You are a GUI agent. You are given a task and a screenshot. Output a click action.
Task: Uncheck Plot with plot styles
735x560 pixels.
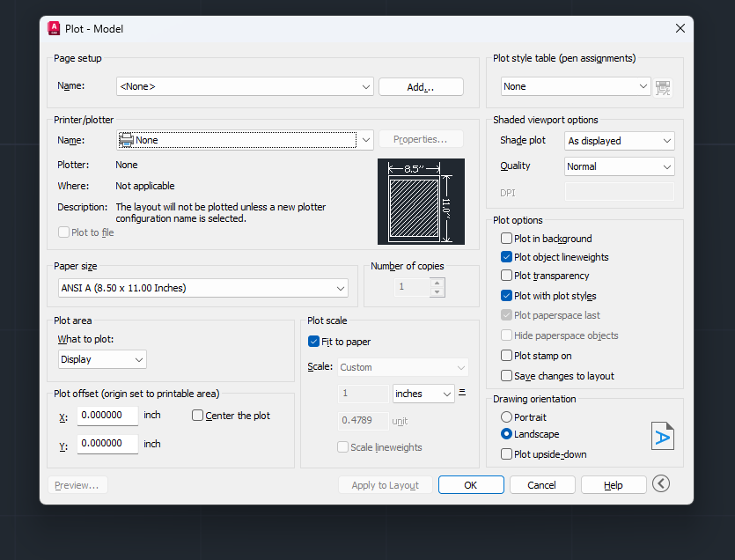coord(506,296)
